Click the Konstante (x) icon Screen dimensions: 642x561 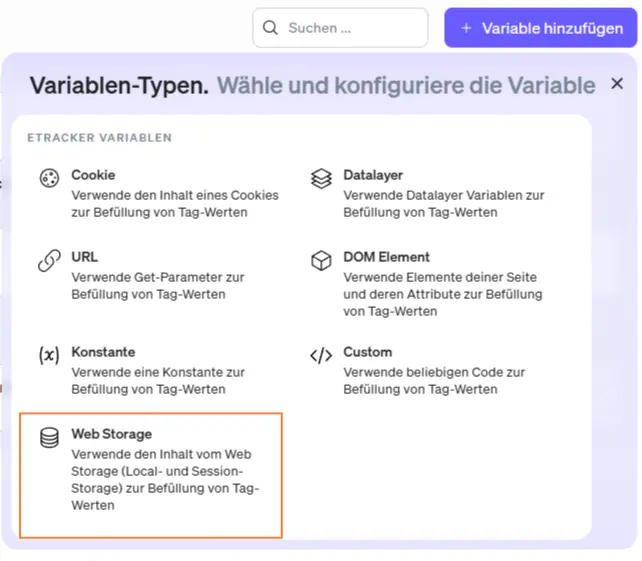click(49, 355)
